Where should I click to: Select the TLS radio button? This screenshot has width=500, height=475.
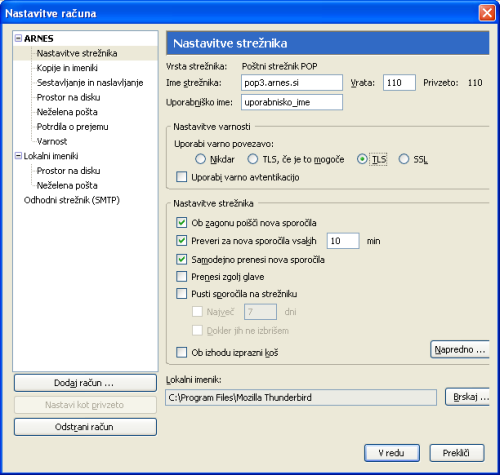362,159
